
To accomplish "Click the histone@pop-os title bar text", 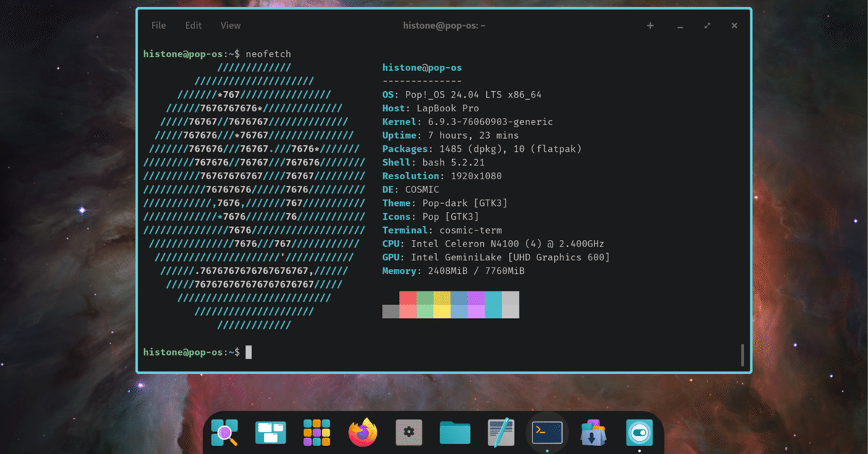I will coord(446,25).
